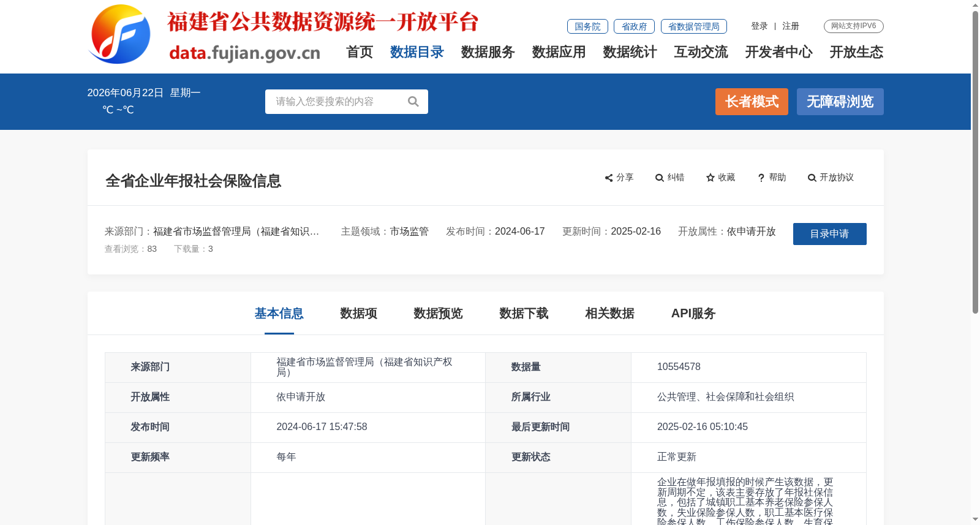Click the 省政府 link button
Screen dimensions: 980x525
(x=634, y=26)
